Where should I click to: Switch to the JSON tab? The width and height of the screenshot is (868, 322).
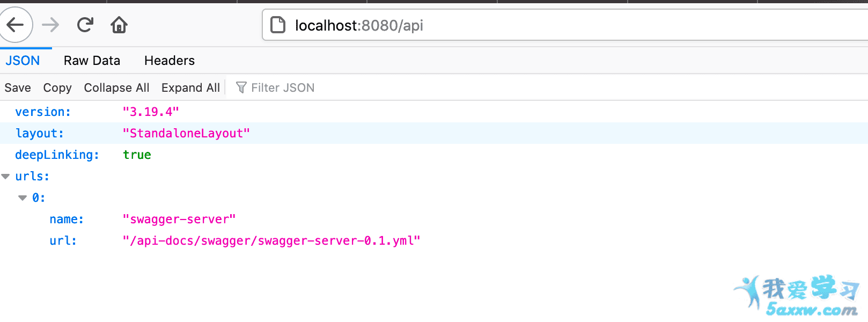pos(23,61)
